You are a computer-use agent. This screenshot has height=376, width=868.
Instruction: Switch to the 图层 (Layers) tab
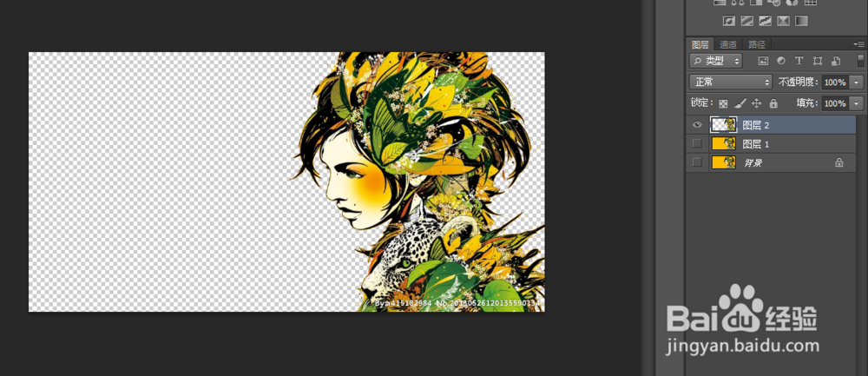point(700,45)
